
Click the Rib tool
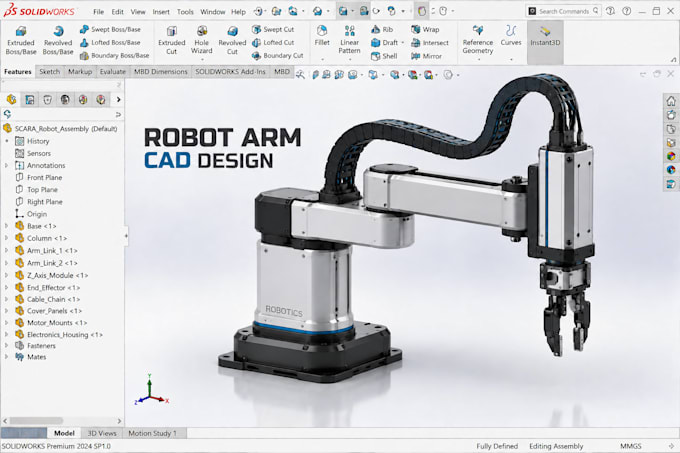(382, 29)
